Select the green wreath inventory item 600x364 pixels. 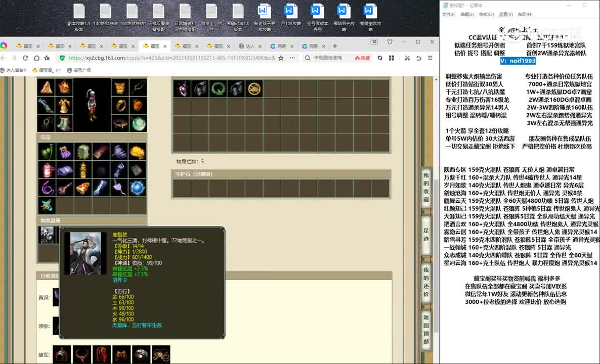218,88
